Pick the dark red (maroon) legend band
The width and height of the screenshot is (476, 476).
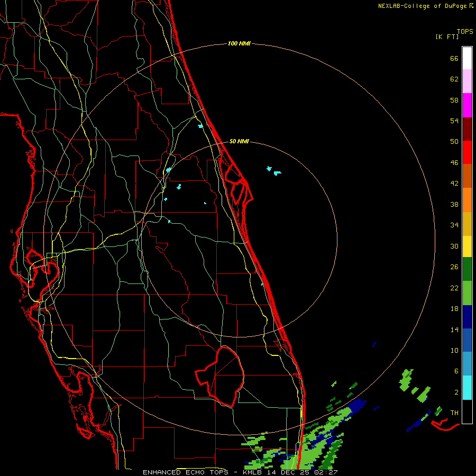click(467, 129)
